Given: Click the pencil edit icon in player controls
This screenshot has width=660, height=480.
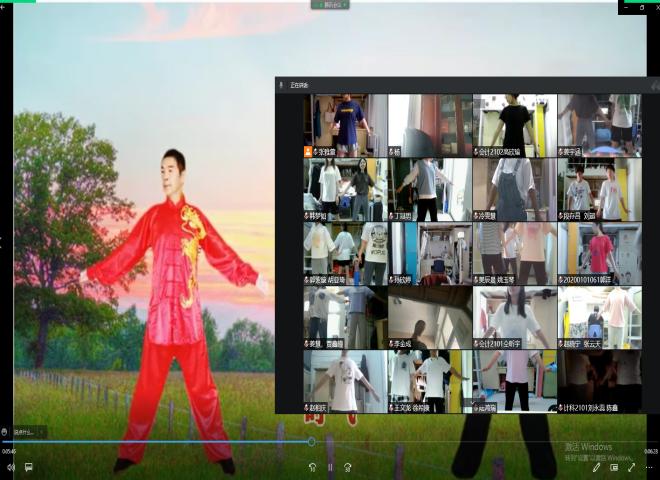Looking at the screenshot, I should click(596, 467).
